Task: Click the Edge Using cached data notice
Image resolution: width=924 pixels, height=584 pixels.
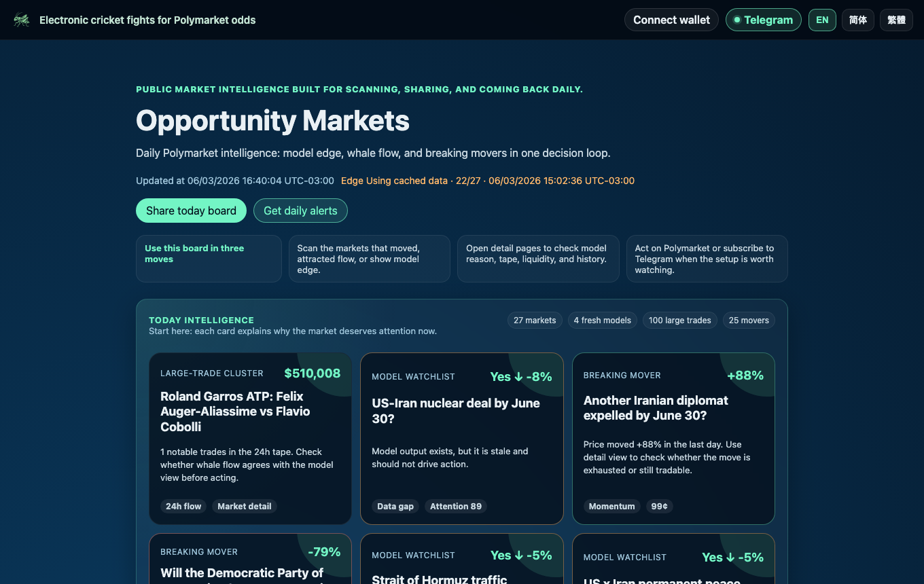Action: coord(488,181)
